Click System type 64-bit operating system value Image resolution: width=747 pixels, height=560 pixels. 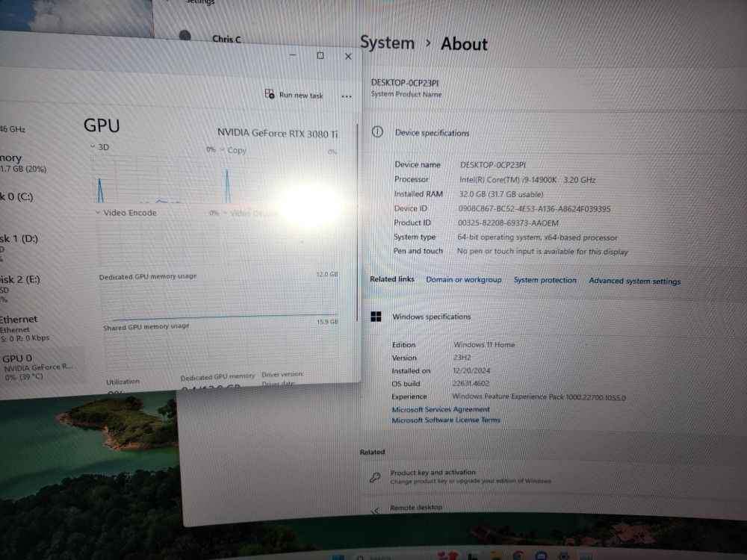click(537, 237)
